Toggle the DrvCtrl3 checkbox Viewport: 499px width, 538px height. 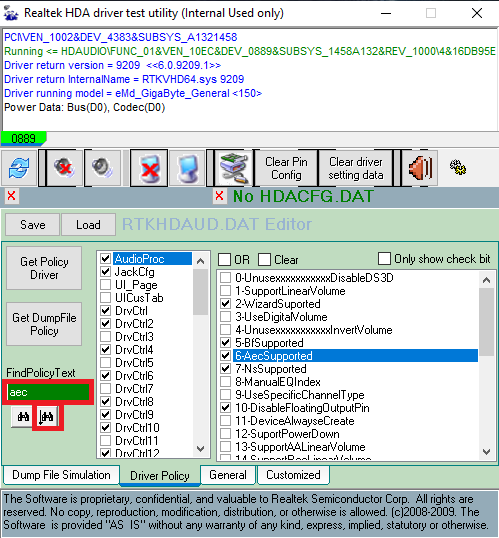(x=105, y=337)
